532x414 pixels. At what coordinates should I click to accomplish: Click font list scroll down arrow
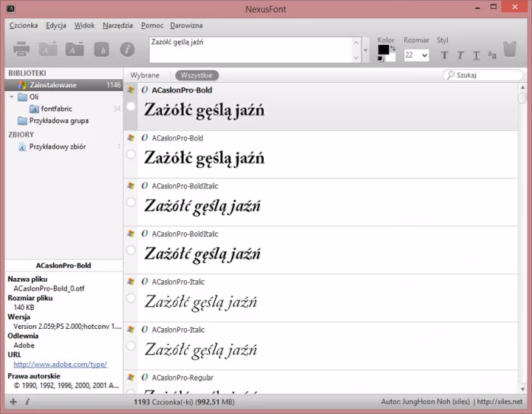[523, 389]
